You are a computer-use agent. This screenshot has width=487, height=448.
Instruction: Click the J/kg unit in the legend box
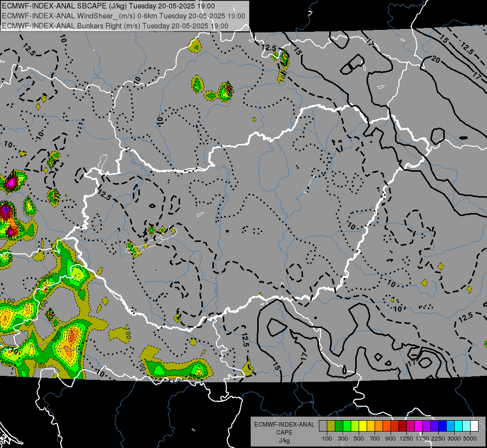point(284,441)
